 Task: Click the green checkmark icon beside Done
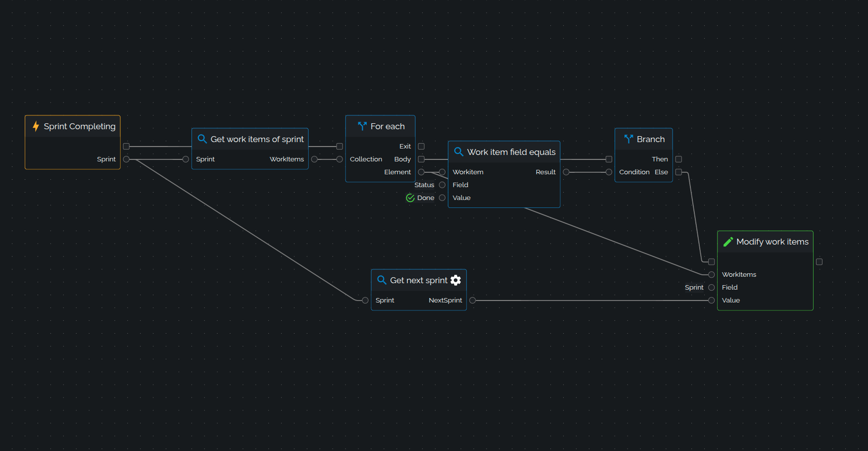pos(410,198)
